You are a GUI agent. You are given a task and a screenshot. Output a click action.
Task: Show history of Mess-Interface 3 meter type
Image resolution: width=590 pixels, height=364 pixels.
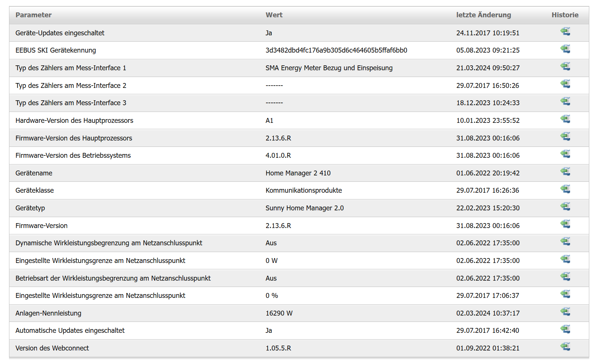coord(565,101)
